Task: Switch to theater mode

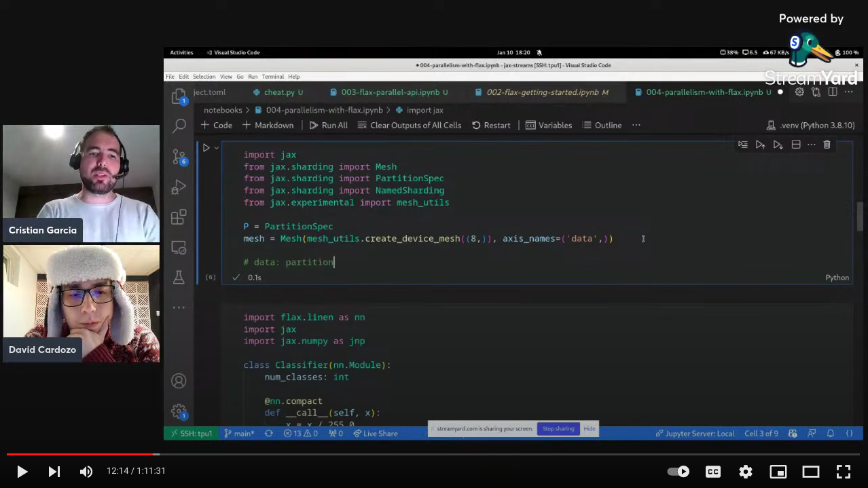Action: (x=811, y=471)
